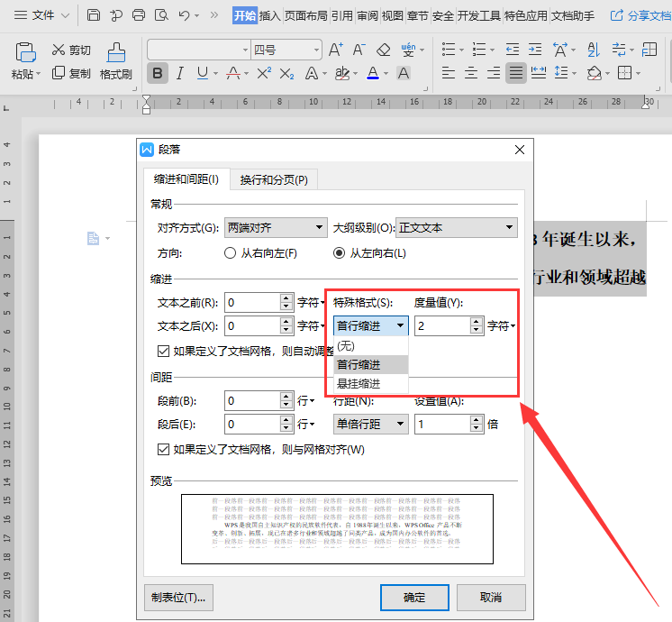
Task: Click the Justify alignment icon
Action: pyautogui.click(x=515, y=73)
